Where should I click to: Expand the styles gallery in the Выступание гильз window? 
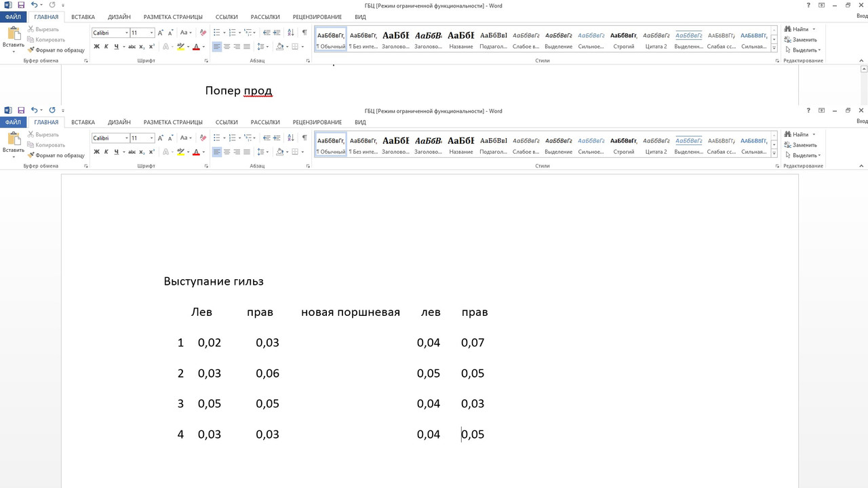coord(774,154)
